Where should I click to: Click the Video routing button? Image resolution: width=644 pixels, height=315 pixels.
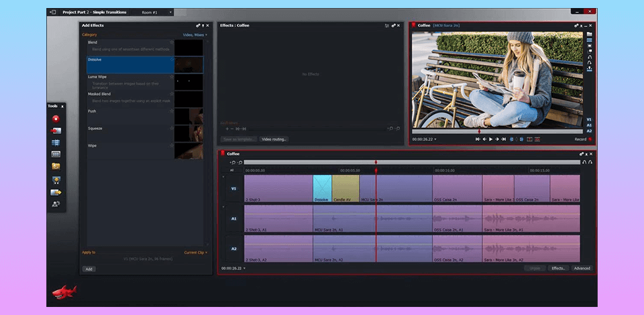[274, 139]
